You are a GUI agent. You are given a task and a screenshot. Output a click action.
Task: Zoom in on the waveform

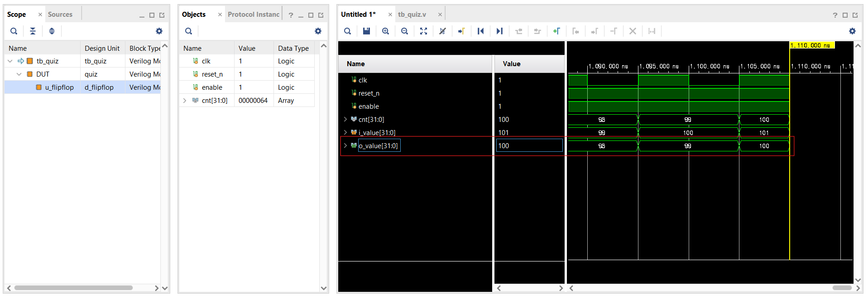pyautogui.click(x=385, y=31)
